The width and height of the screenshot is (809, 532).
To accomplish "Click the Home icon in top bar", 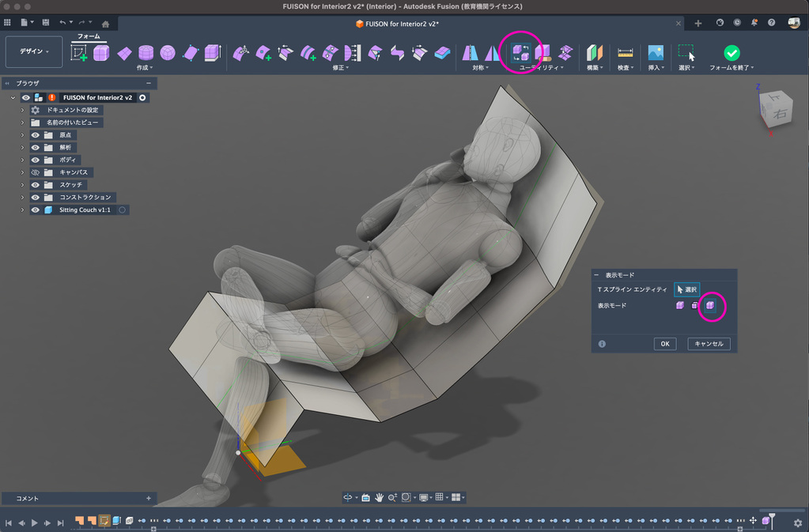I will 105,23.
